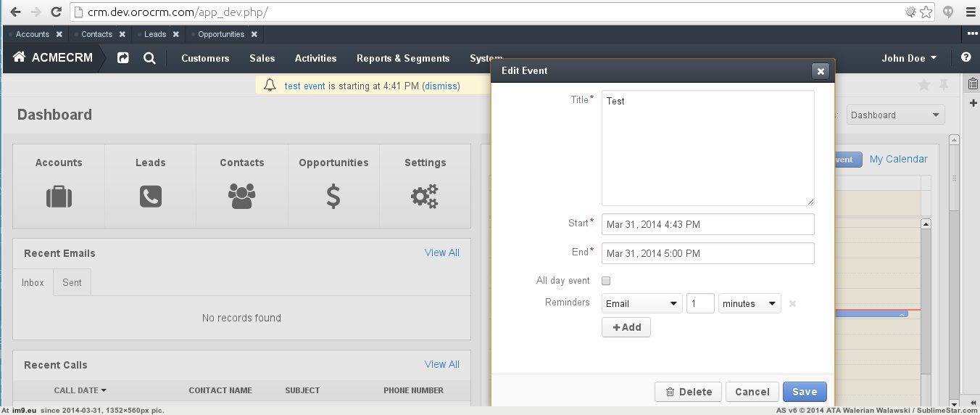Click the help question mark icon

(966, 58)
